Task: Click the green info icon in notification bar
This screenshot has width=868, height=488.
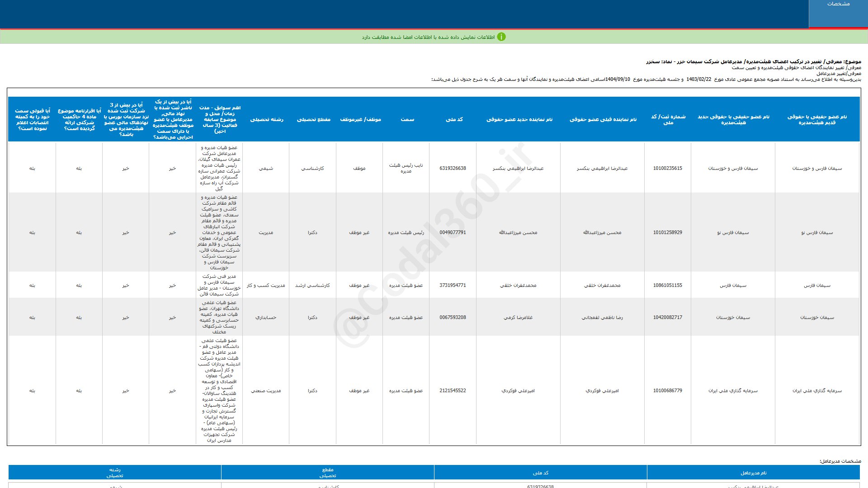Action: [x=501, y=37]
